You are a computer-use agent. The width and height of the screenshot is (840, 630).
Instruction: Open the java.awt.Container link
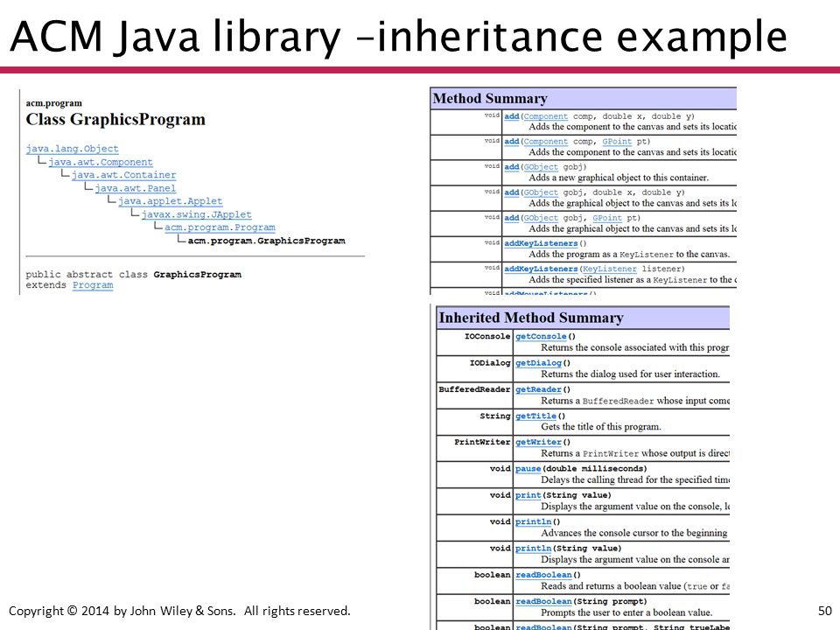[x=123, y=175]
